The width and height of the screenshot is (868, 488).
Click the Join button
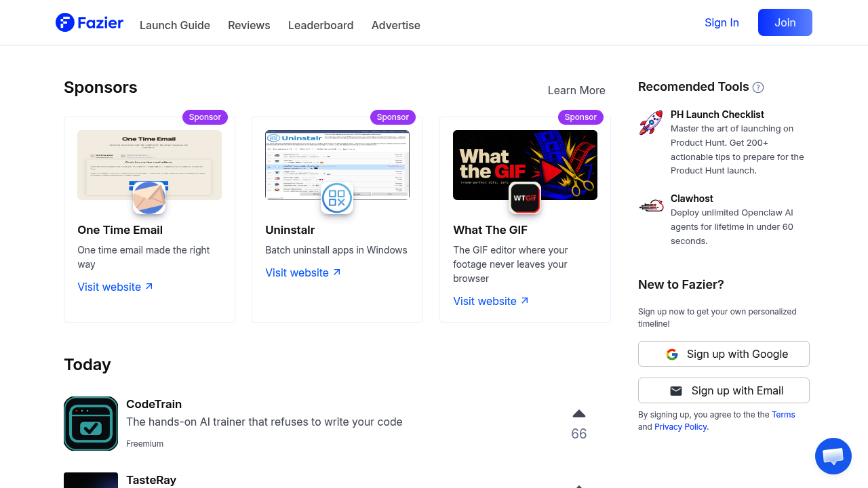click(785, 22)
